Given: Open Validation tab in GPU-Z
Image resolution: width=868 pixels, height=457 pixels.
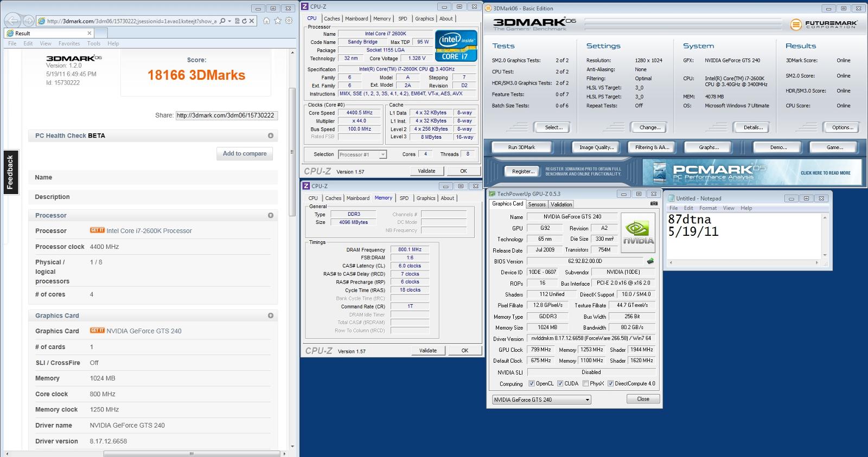Looking at the screenshot, I should click(561, 204).
